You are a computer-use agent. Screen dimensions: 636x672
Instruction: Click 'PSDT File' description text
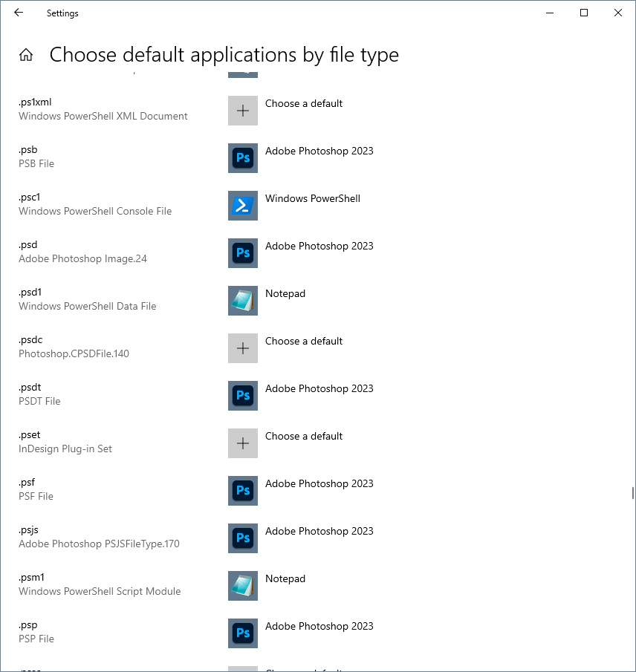point(39,402)
